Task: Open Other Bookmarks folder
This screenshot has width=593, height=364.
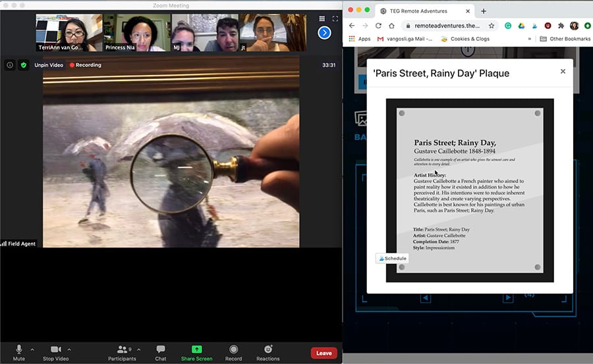Action: click(565, 39)
